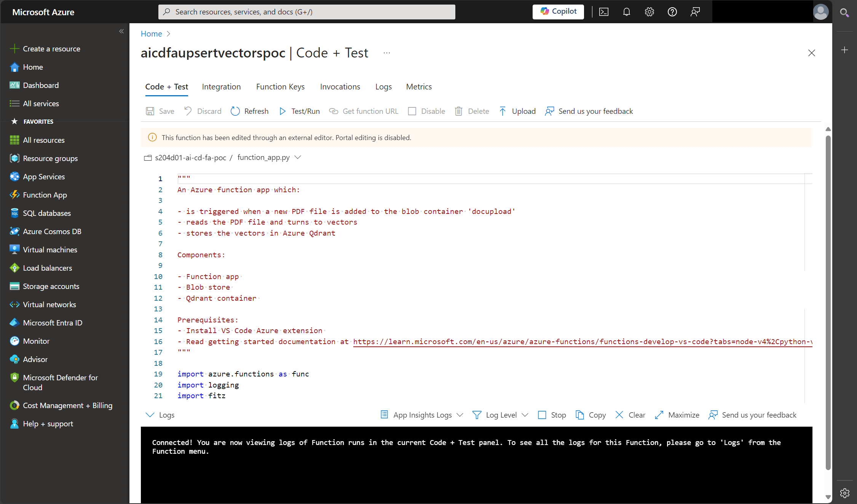Viewport: 857px width, 504px height.
Task: Click browser sidebar search icon
Action: [x=844, y=13]
